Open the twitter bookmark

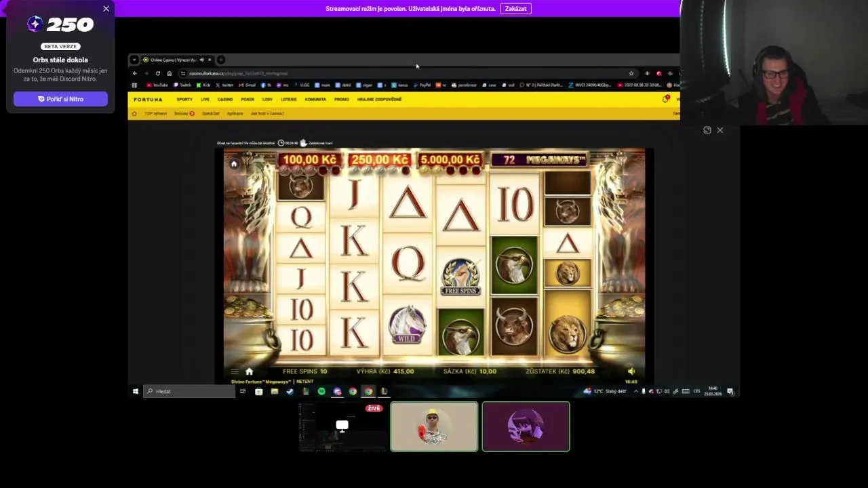224,85
